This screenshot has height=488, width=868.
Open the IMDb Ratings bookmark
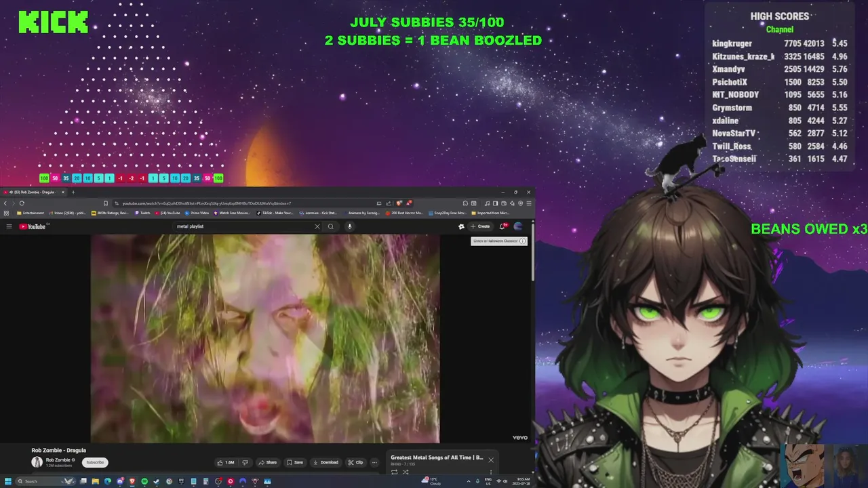pos(110,213)
